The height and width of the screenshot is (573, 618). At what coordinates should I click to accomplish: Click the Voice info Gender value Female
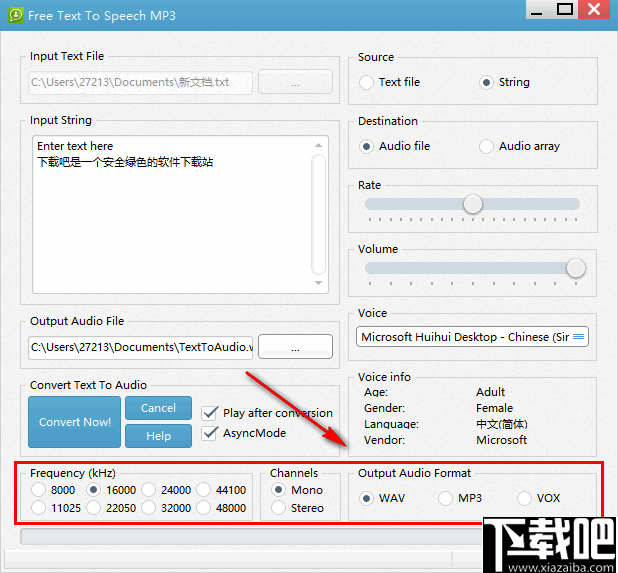pos(495,408)
